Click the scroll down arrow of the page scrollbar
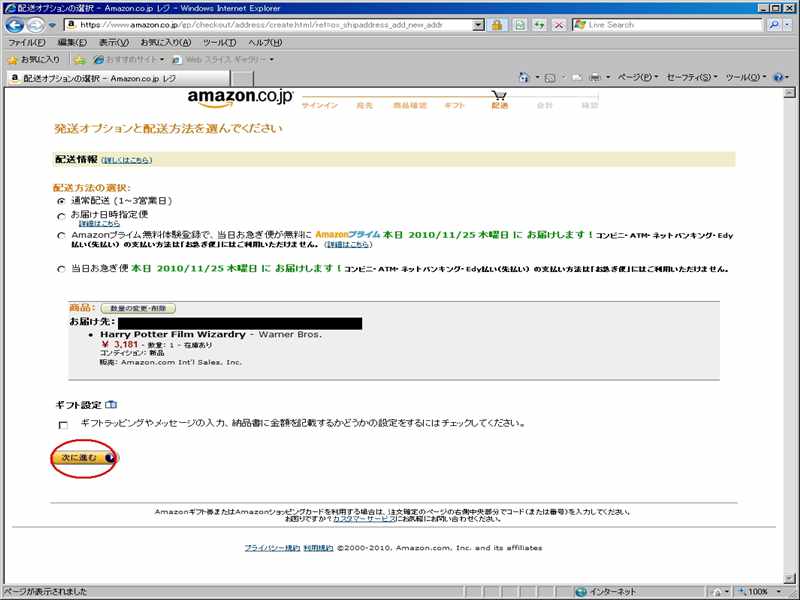Viewport: 800px width, 600px height. click(789, 579)
